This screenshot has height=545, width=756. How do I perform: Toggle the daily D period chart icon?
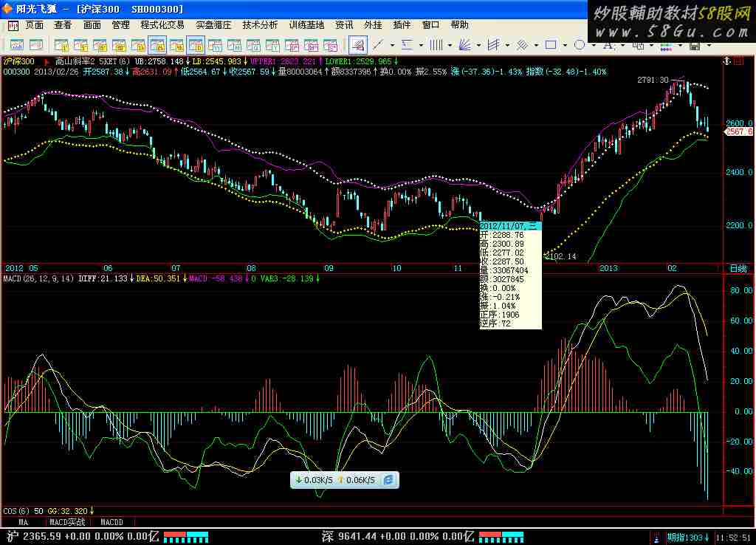click(196, 45)
